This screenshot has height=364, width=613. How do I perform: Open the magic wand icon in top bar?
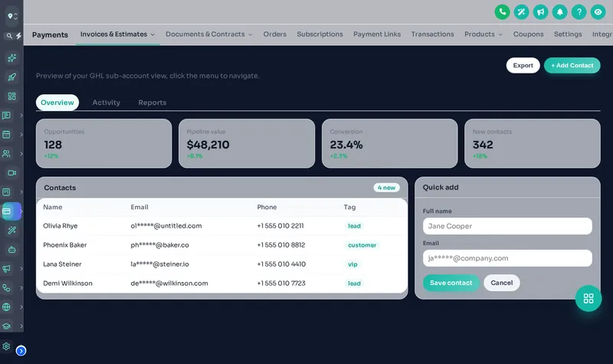click(x=522, y=12)
